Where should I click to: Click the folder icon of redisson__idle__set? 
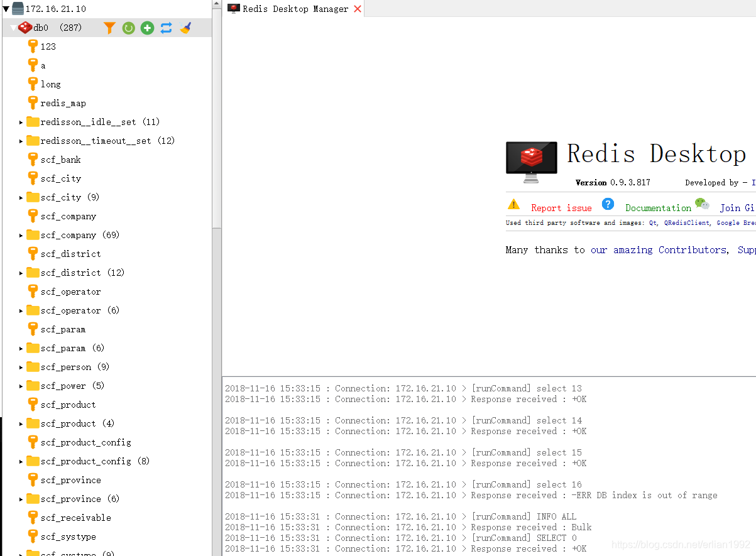point(33,121)
